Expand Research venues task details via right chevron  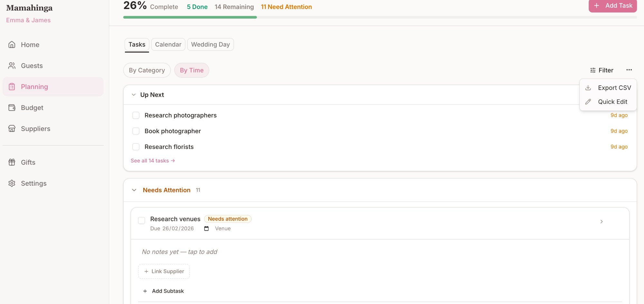pos(601,221)
